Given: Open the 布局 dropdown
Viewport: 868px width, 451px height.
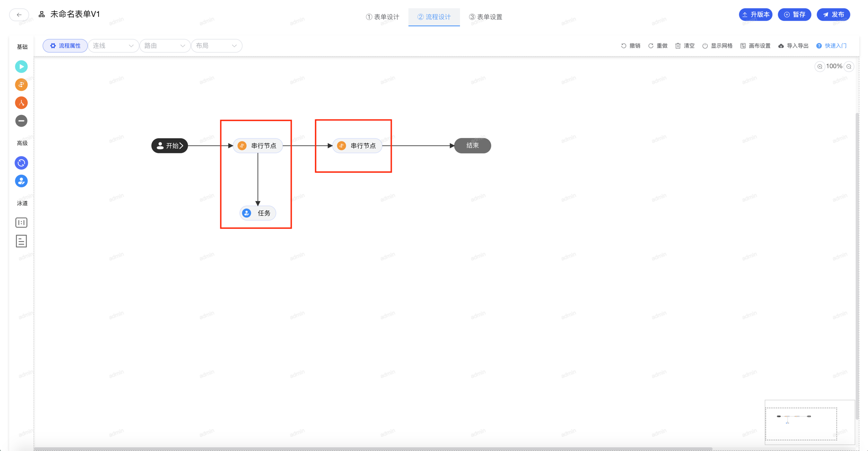Looking at the screenshot, I should [x=216, y=46].
